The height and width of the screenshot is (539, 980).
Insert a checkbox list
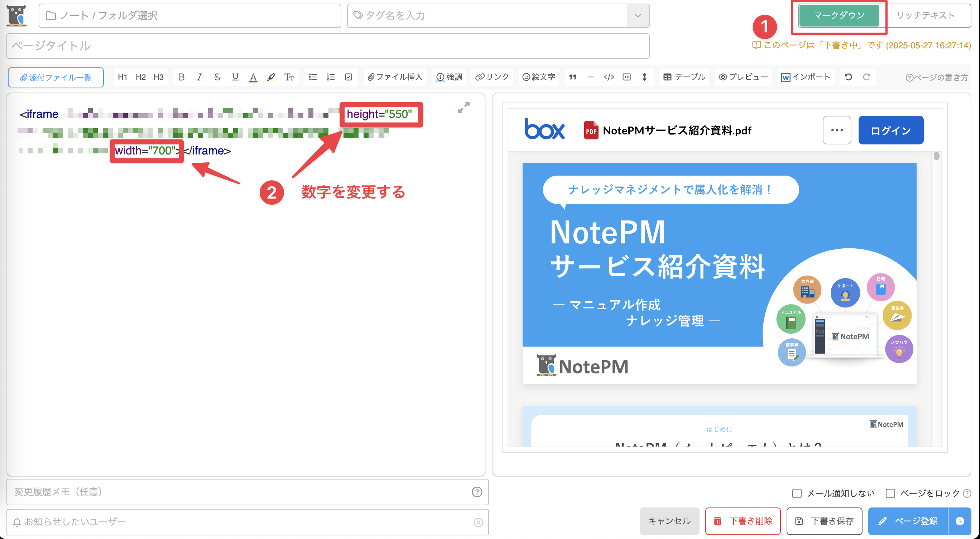pos(349,77)
